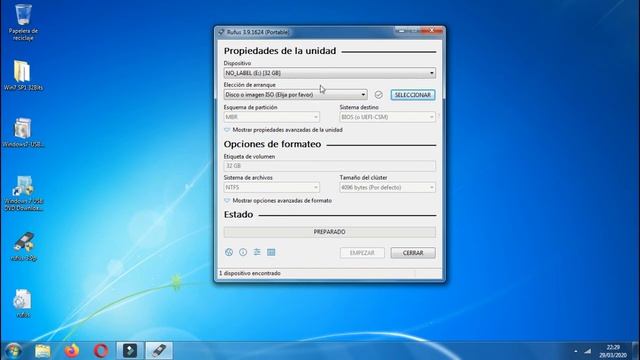This screenshot has height=360, width=640.
Task: Click the Show desktop taskbar strip
Action: (x=636, y=351)
